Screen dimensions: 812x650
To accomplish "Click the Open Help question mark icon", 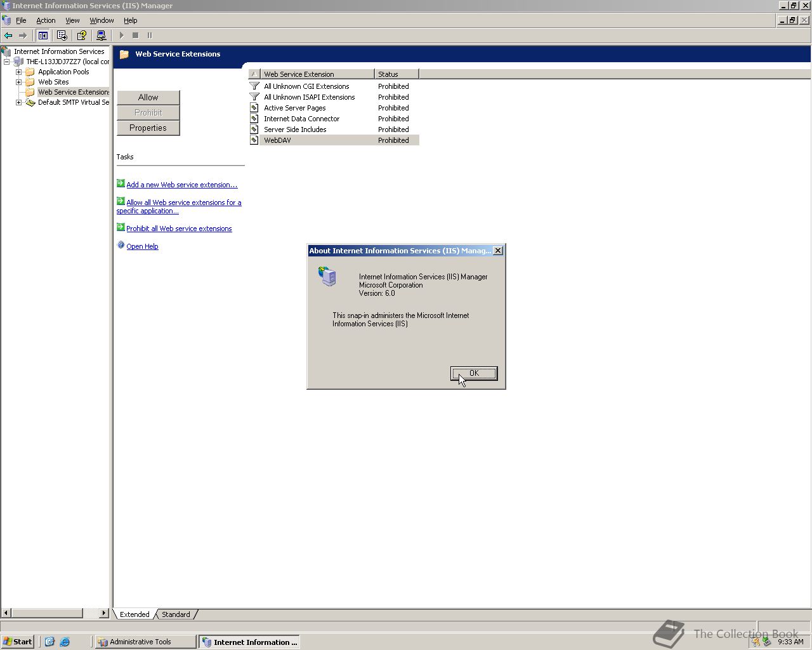I will (121, 245).
